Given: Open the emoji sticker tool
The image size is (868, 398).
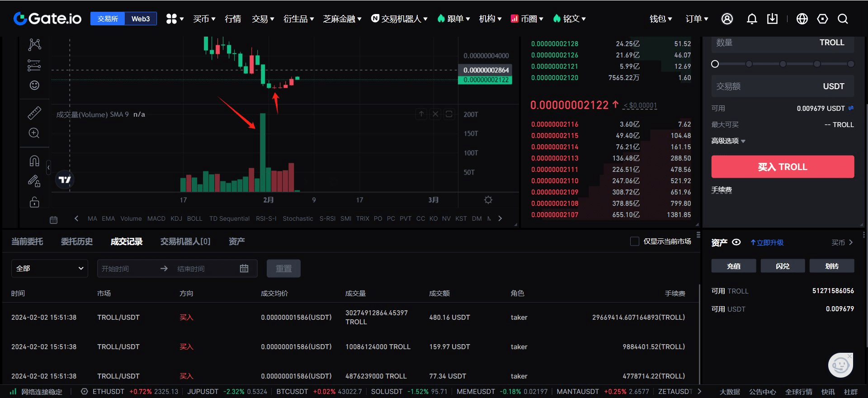Looking at the screenshot, I should [x=34, y=85].
